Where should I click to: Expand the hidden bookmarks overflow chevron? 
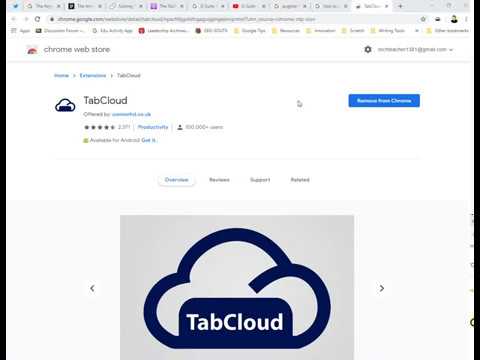pyautogui.click(x=417, y=31)
